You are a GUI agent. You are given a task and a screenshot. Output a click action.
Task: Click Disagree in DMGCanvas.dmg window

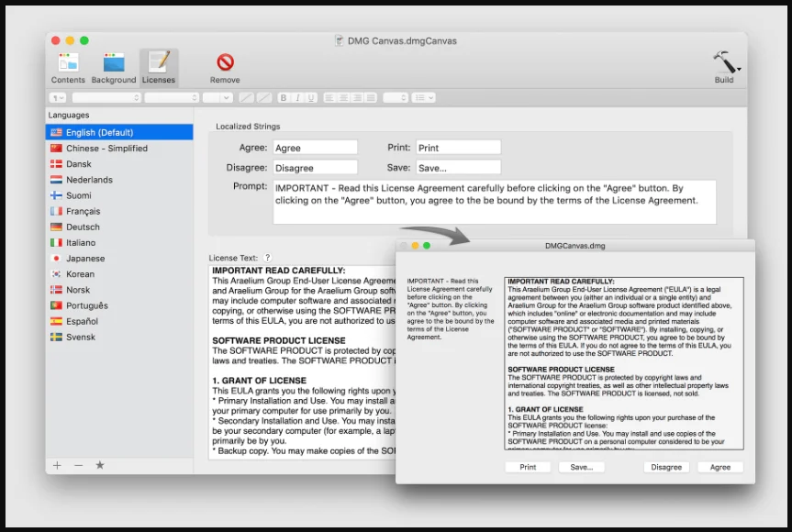tap(666, 467)
